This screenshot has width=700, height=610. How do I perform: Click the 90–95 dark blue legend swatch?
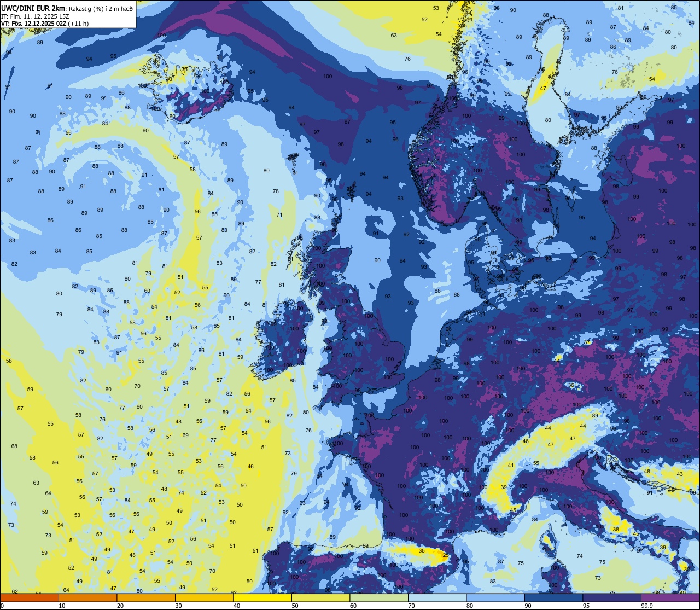(553, 597)
